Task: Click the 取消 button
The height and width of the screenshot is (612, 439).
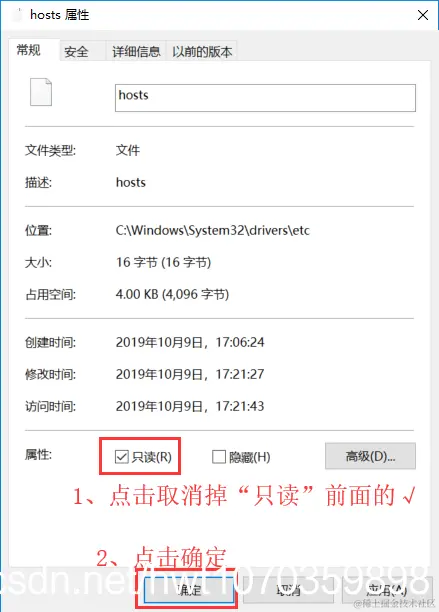Action: point(288,589)
